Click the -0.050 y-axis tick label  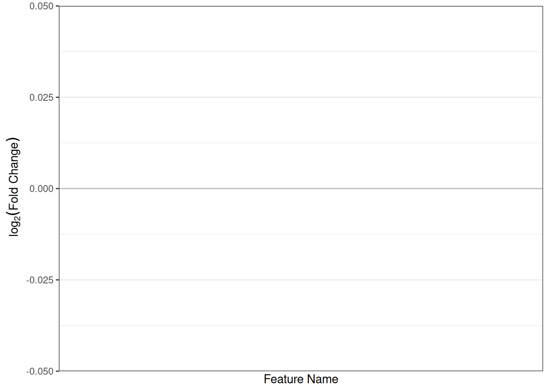[x=40, y=371]
